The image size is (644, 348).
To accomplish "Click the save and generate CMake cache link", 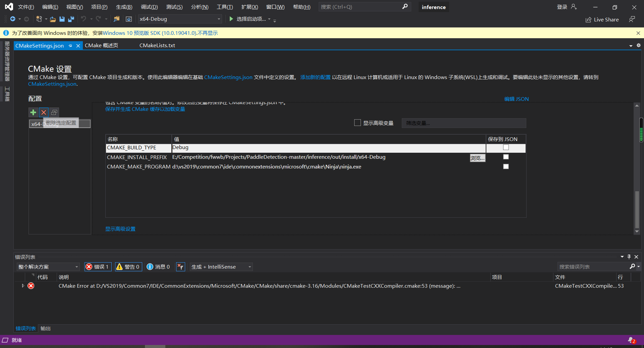I will (x=145, y=109).
